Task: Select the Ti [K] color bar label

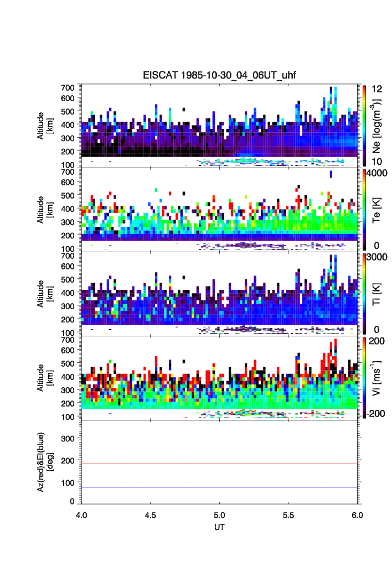Action: pyautogui.click(x=377, y=293)
